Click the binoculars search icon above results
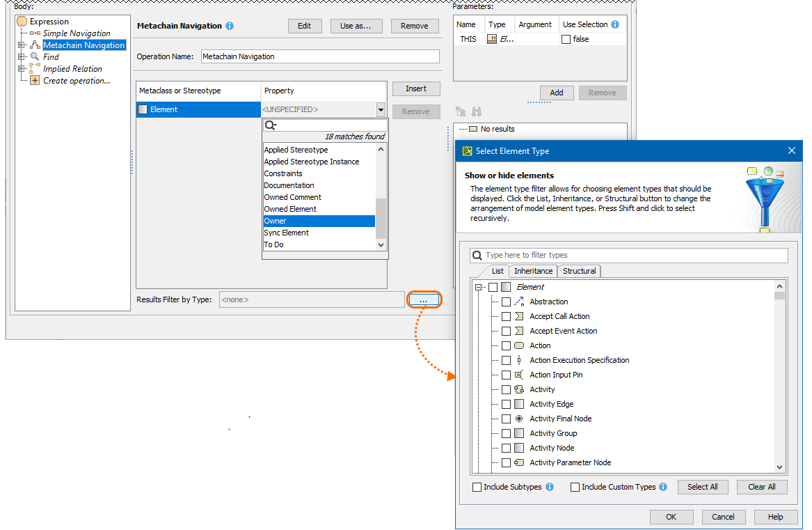Screen dimensions: 812x530 [477, 111]
